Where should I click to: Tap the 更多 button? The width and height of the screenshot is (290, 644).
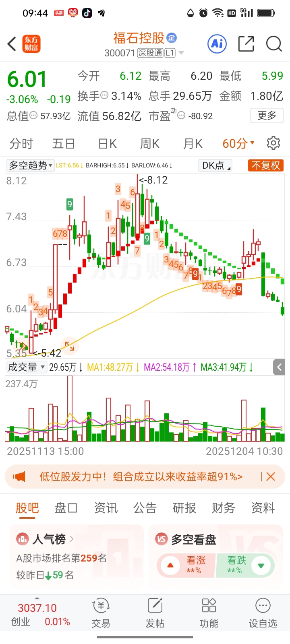tap(267, 116)
